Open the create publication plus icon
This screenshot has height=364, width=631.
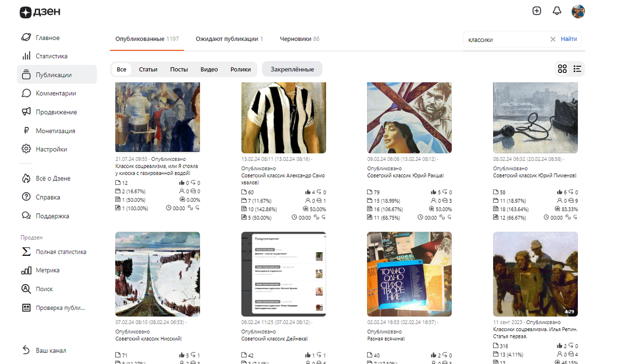pos(537,11)
